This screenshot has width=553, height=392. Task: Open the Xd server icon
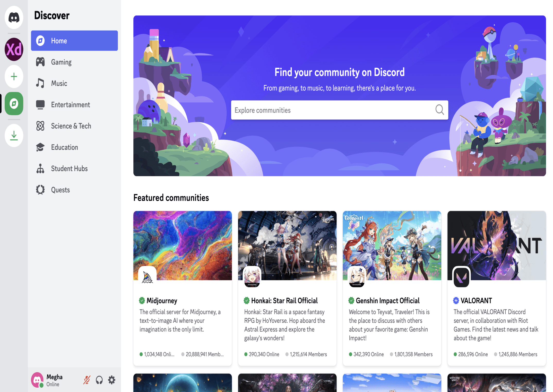point(14,49)
